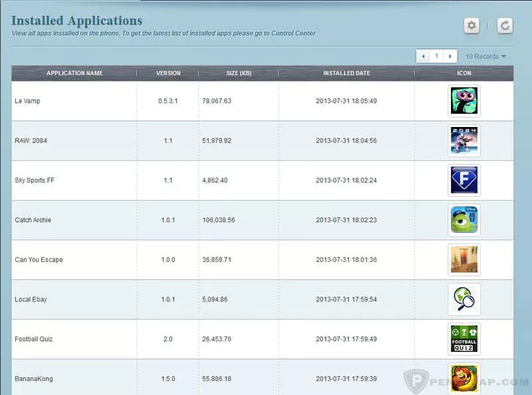The width and height of the screenshot is (532, 395).
Task: Click the Catch Archie app icon
Action: pos(464,220)
